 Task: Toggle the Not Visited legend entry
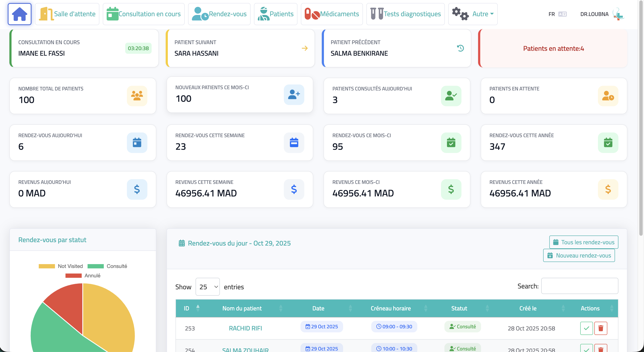tap(61, 266)
